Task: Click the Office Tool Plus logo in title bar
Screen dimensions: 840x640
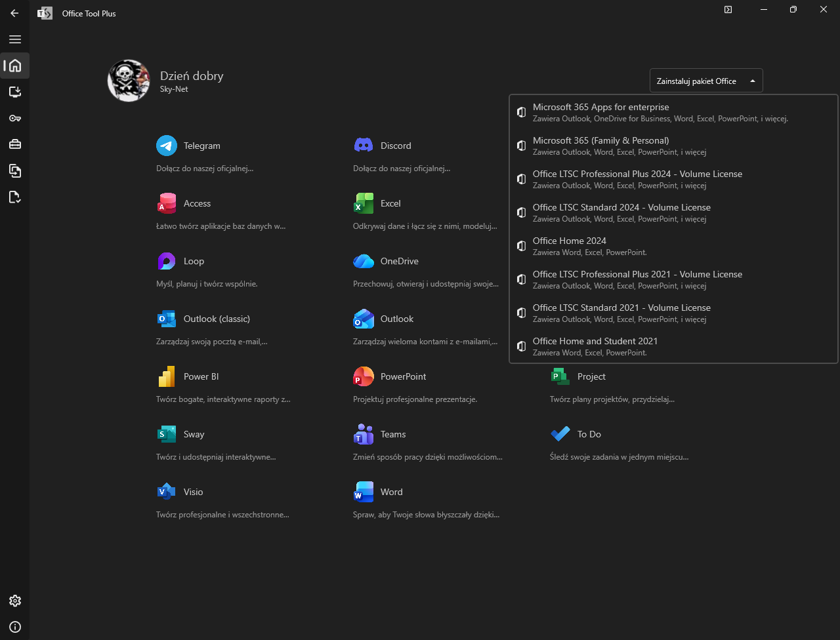Action: coord(45,13)
